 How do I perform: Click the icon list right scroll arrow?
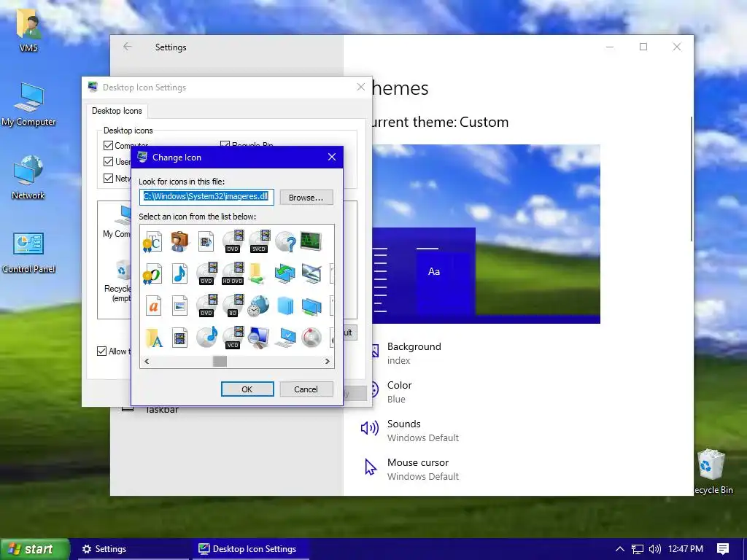(328, 361)
